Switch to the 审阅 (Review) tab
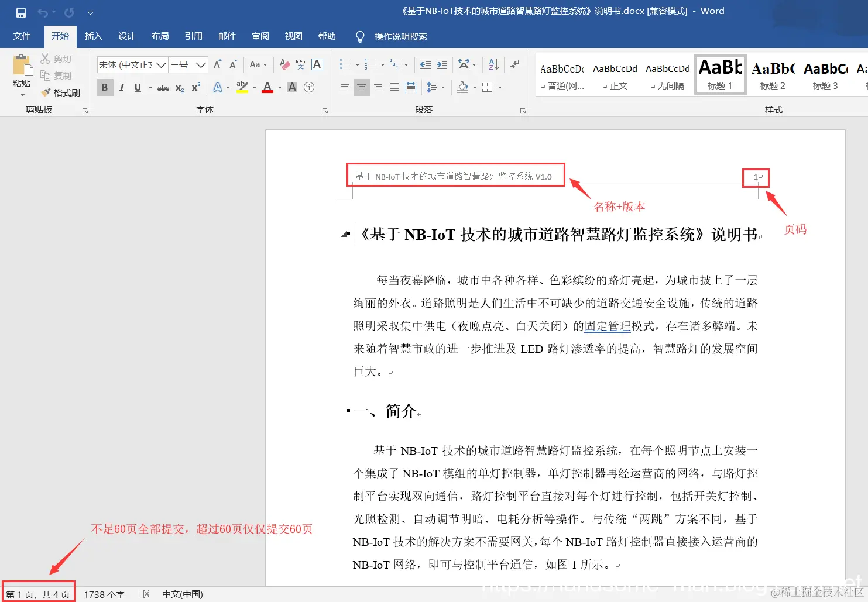868x602 pixels. pyautogui.click(x=260, y=36)
